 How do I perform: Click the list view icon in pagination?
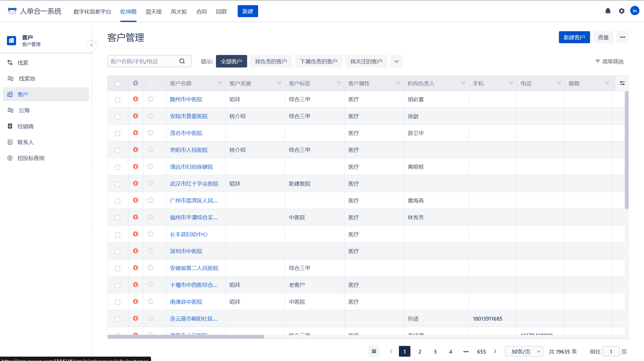tap(374, 351)
